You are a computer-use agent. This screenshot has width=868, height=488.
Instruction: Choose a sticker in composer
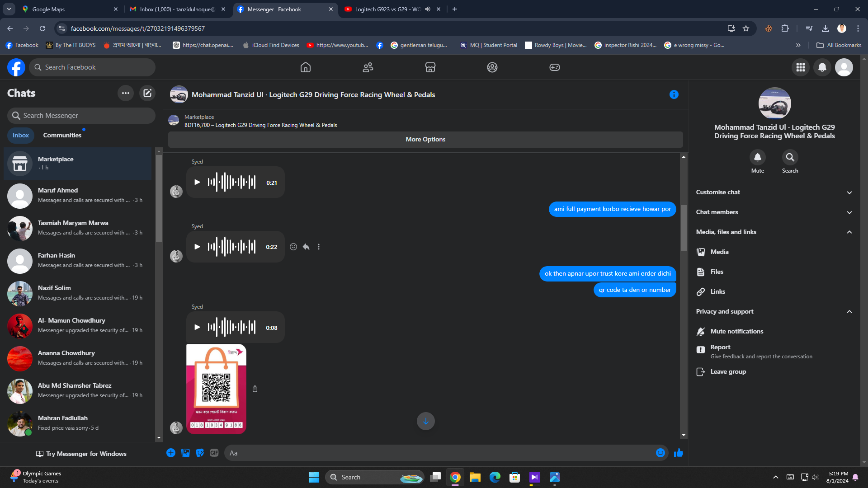pyautogui.click(x=200, y=453)
